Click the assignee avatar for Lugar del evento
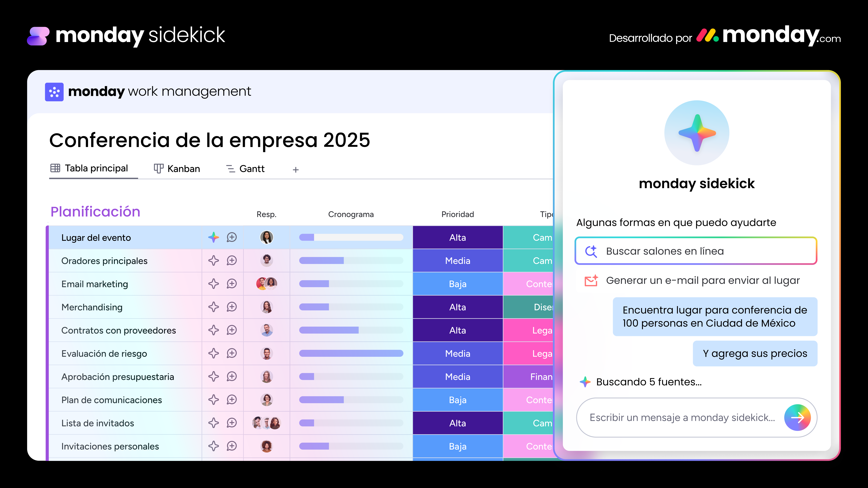Screen dimensions: 868x488 (267, 237)
